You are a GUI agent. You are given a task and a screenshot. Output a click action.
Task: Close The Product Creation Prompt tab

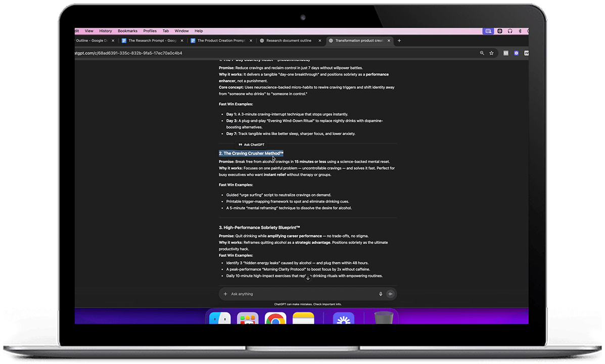pos(251,40)
